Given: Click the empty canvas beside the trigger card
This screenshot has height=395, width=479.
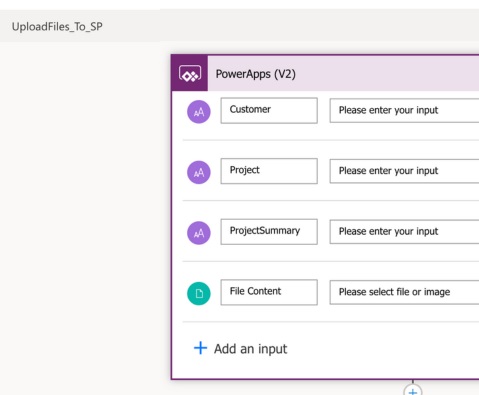Looking at the screenshot, I should (85, 217).
